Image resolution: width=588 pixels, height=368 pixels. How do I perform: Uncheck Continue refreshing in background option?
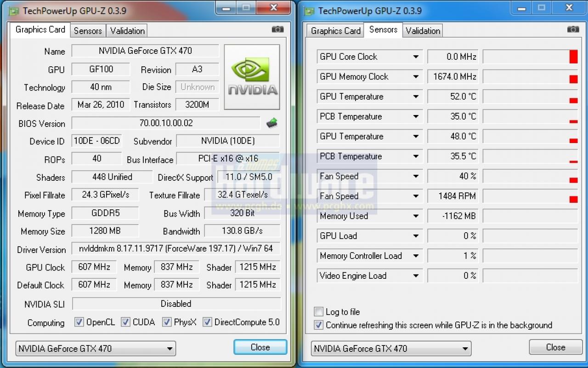(x=318, y=325)
